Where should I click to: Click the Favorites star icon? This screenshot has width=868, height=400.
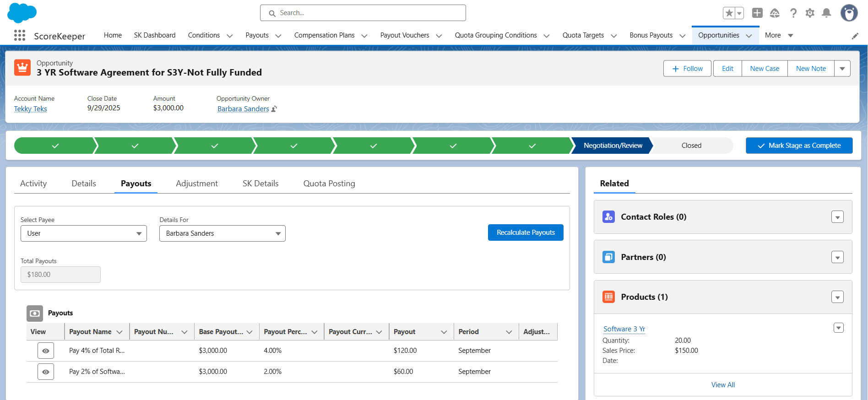[x=729, y=13]
